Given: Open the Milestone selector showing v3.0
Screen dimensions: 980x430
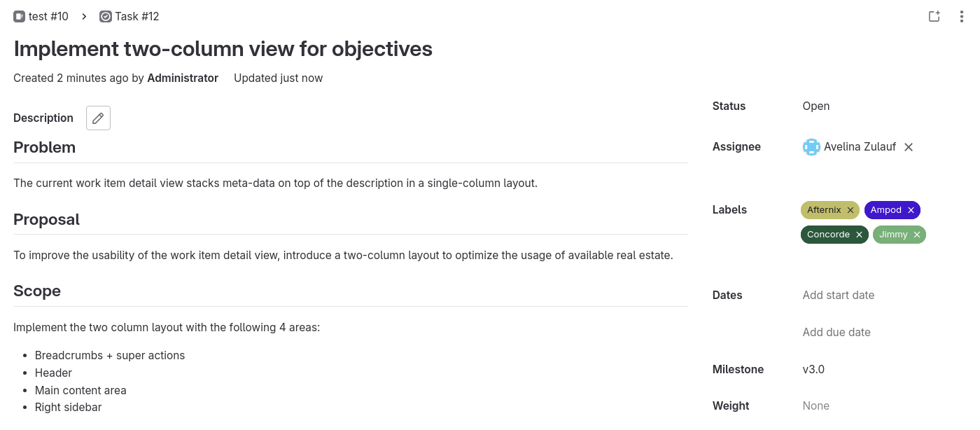Looking at the screenshot, I should coord(813,369).
